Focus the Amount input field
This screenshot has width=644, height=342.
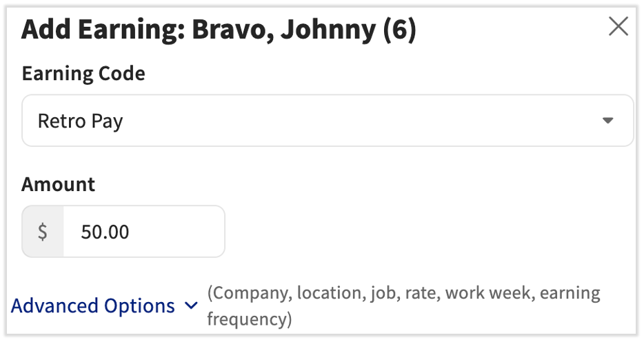[143, 232]
